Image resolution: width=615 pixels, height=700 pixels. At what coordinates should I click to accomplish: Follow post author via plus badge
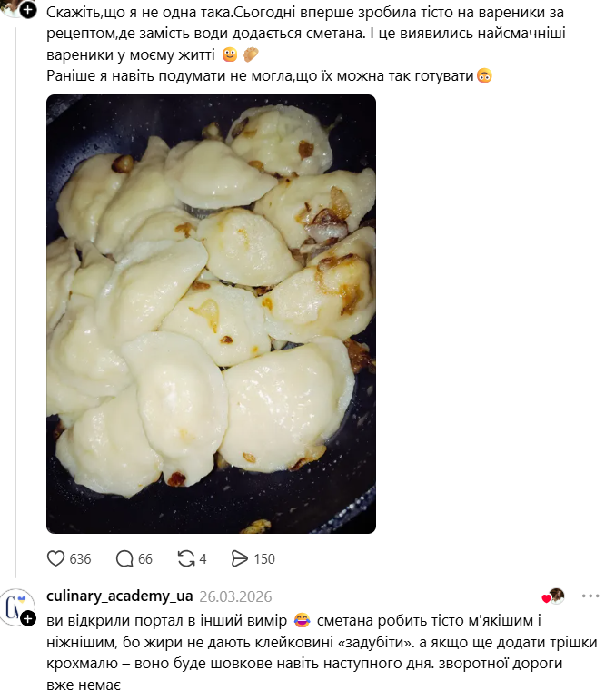coord(28,9)
